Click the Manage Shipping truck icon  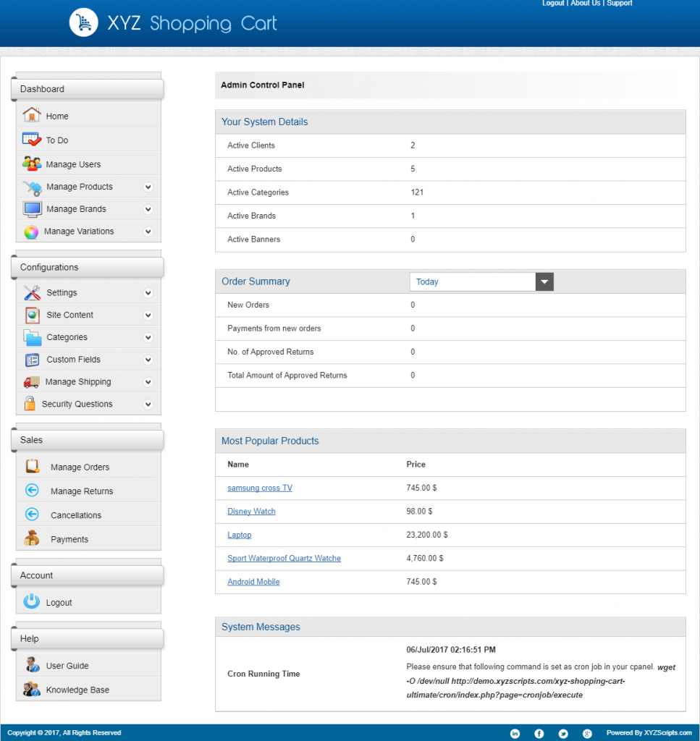32,381
